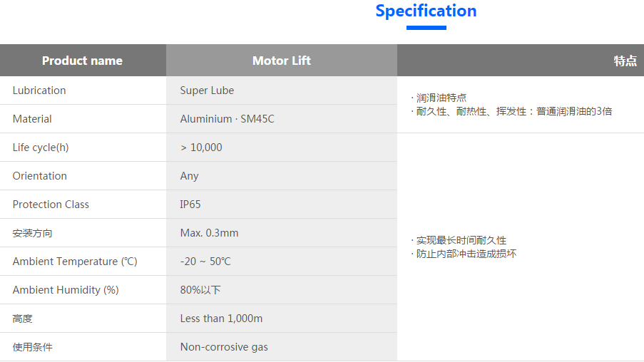Select the Orientation row label
The image size is (644, 362).
40,176
